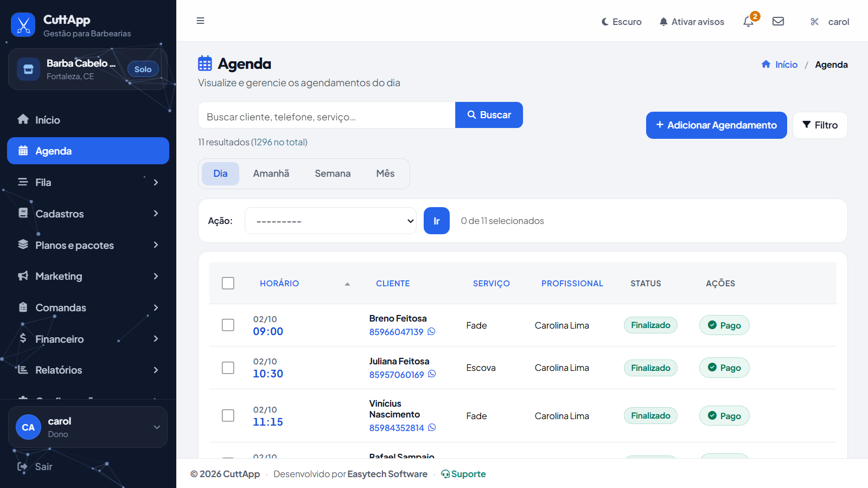This screenshot has width=868, height=488.
Task: Click Sair to log out
Action: pos(35,467)
